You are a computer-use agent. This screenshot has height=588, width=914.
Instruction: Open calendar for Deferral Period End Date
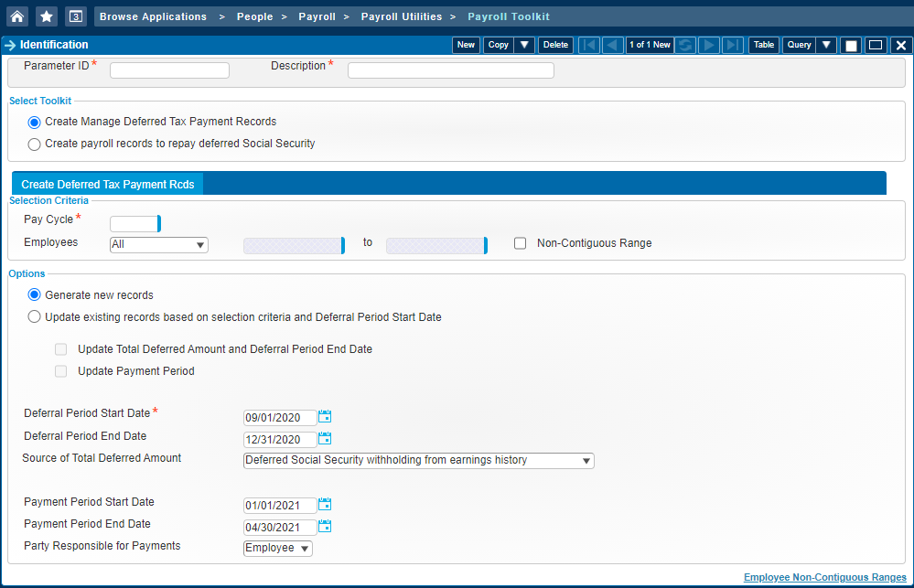click(x=325, y=439)
